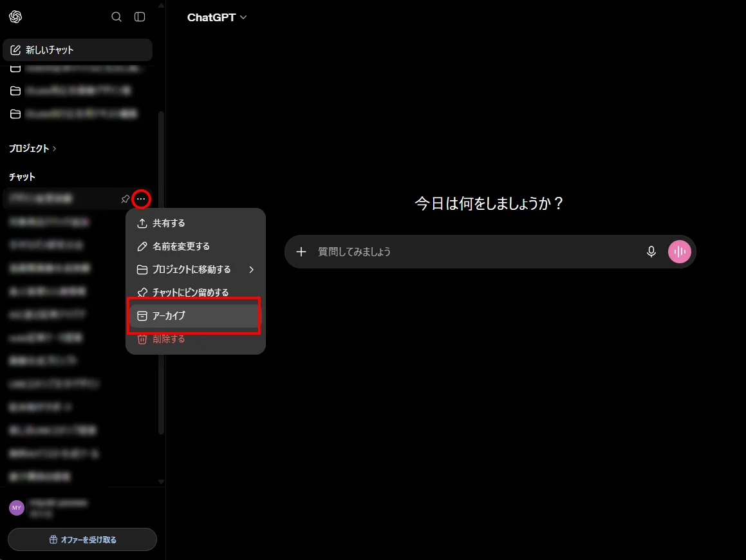746x560 pixels.
Task: Click the plus attach icon in the prompt box
Action: tap(301, 252)
